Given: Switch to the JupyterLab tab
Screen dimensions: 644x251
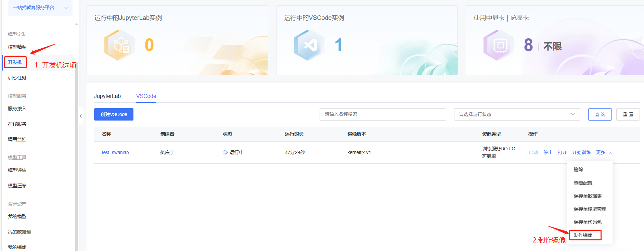Looking at the screenshot, I should [107, 96].
